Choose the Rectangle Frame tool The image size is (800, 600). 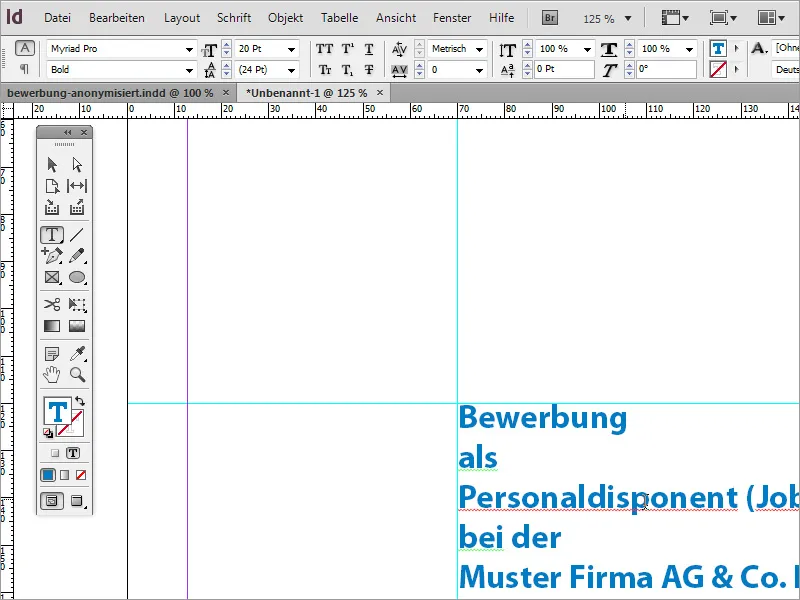[52, 277]
